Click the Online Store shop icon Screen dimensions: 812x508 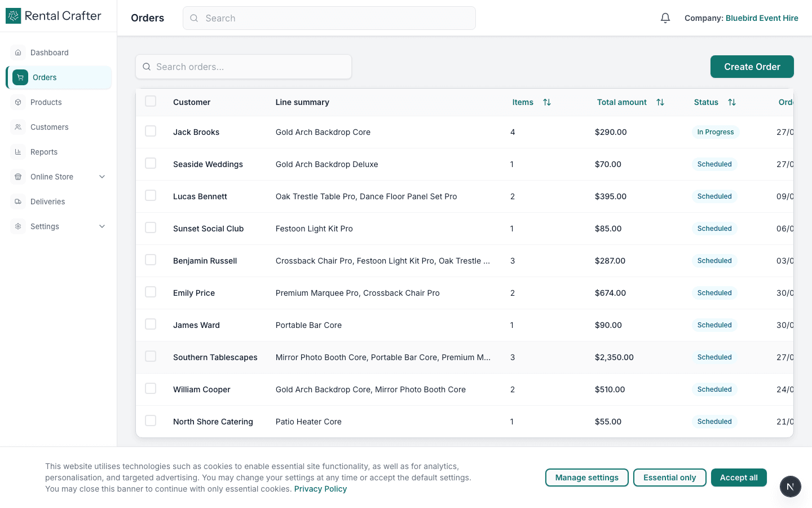click(18, 177)
